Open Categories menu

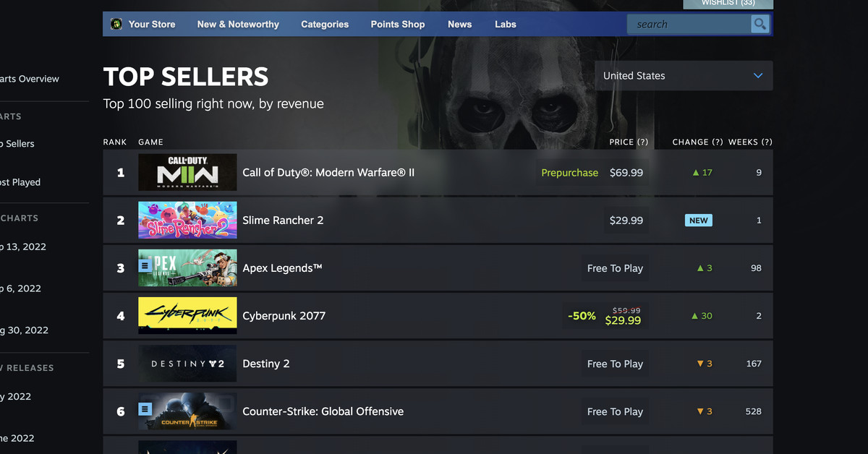[x=325, y=24]
